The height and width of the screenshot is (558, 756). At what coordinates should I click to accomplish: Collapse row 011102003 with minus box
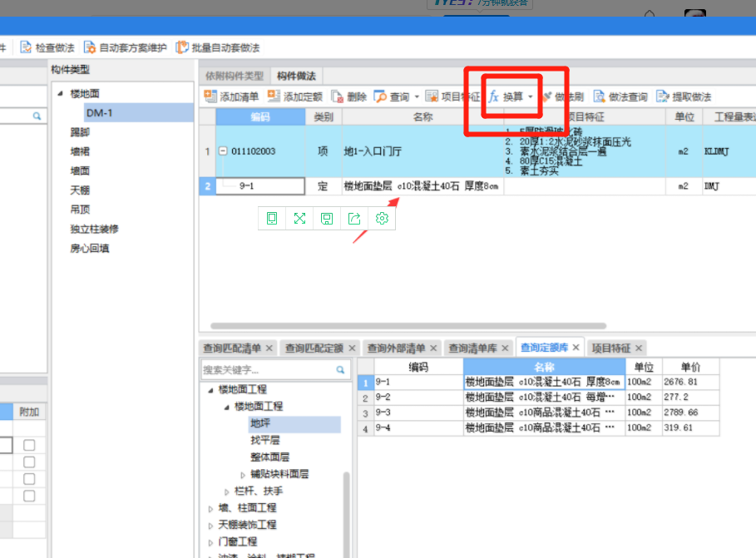point(223,151)
